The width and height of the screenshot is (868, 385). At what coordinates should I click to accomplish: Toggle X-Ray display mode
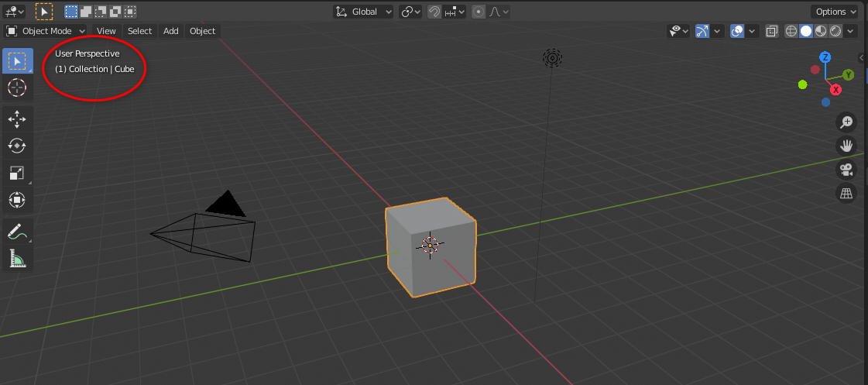coord(772,31)
